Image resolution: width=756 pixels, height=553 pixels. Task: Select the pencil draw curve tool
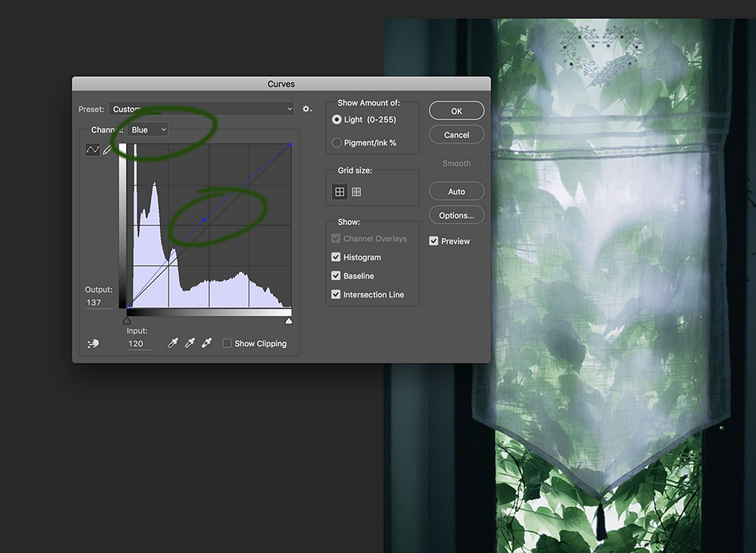(107, 150)
